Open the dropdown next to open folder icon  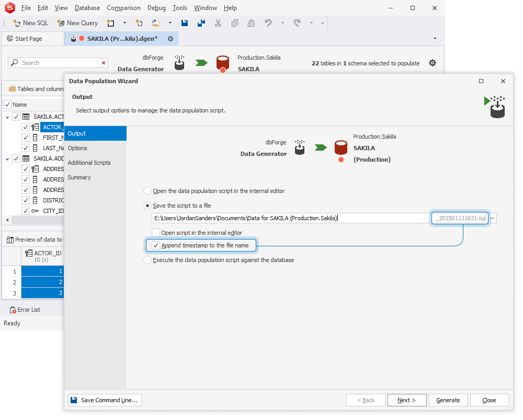coord(170,23)
